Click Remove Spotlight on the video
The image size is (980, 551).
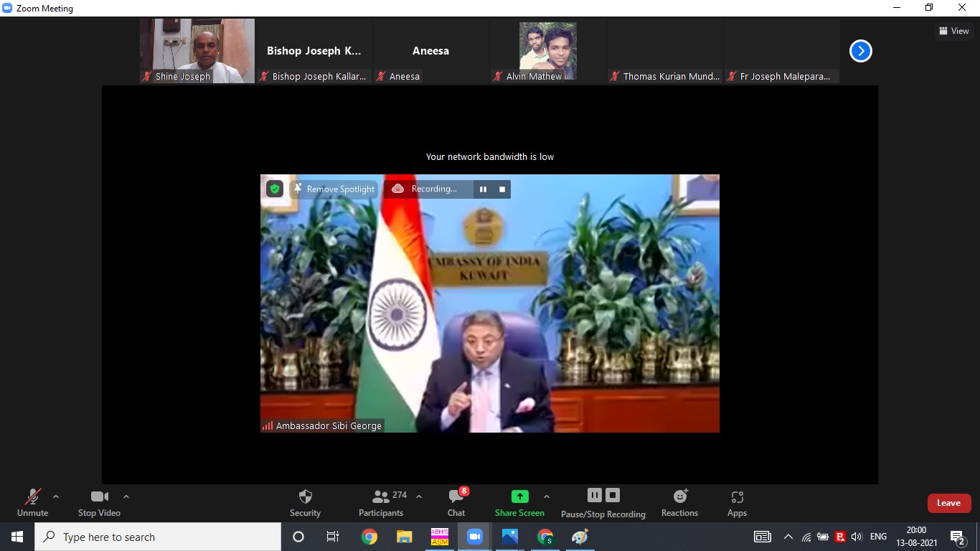(334, 189)
